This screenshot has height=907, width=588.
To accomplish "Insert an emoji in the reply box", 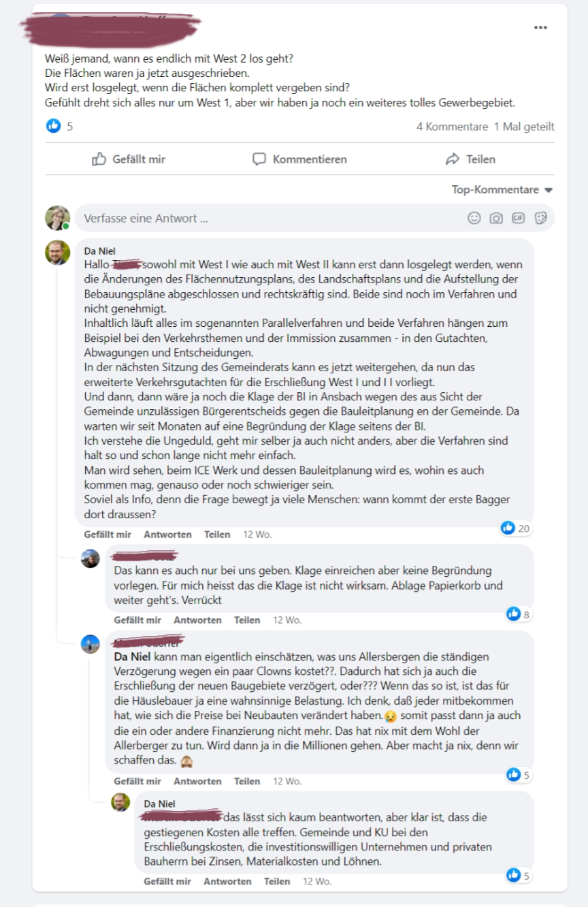I will (474, 218).
